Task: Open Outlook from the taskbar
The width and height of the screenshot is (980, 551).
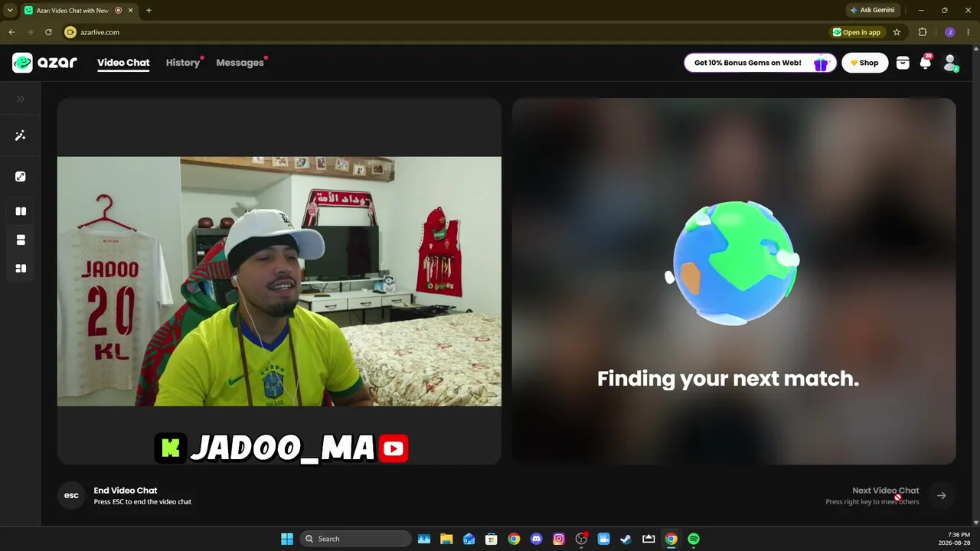Action: pos(469,539)
